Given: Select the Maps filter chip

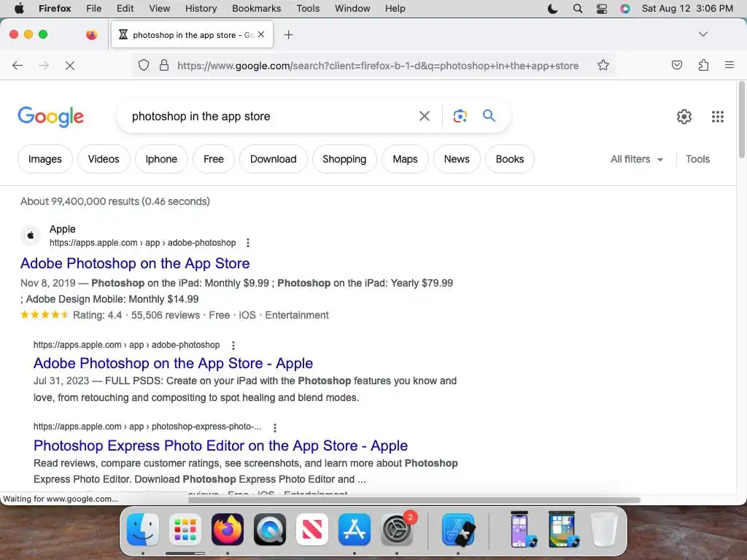Looking at the screenshot, I should 405,159.
